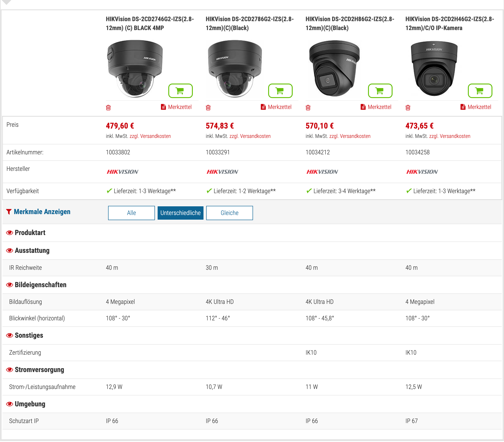504x442 pixels.
Task: Click cart button for DS-2CD2H46G2-IZS camera
Action: 480,91
